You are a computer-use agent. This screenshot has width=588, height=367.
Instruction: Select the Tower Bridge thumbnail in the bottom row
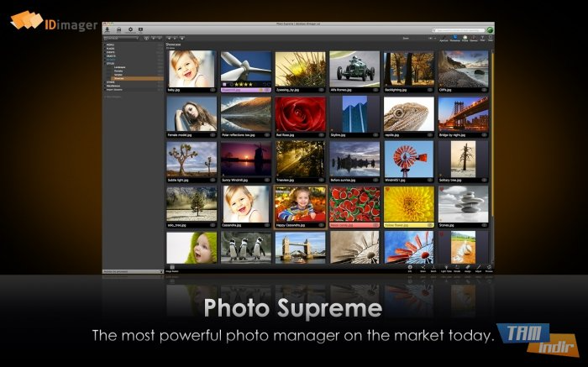tap(301, 248)
